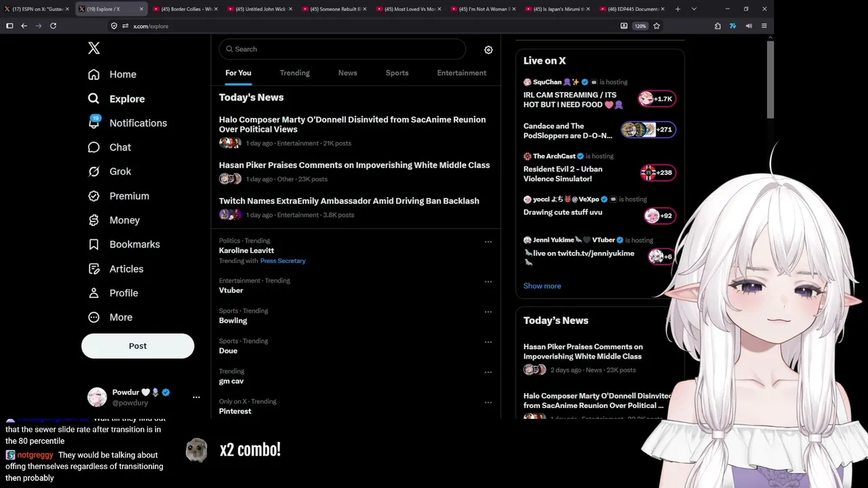Open more options for Bowling trend

click(x=488, y=312)
